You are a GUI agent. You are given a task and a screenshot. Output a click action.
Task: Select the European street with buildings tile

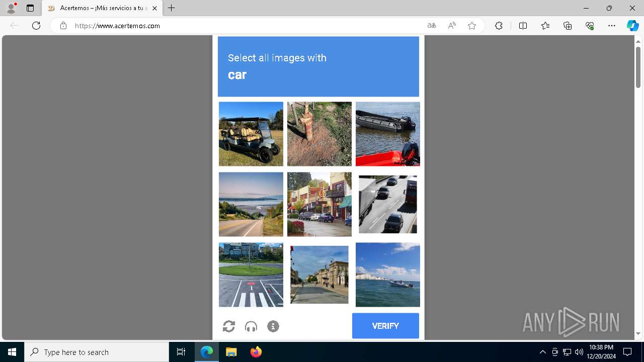pyautogui.click(x=319, y=275)
